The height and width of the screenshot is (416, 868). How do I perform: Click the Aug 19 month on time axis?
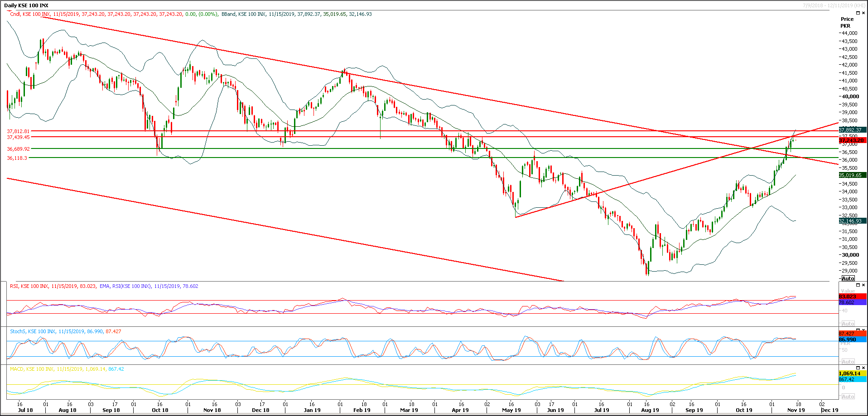click(x=650, y=410)
